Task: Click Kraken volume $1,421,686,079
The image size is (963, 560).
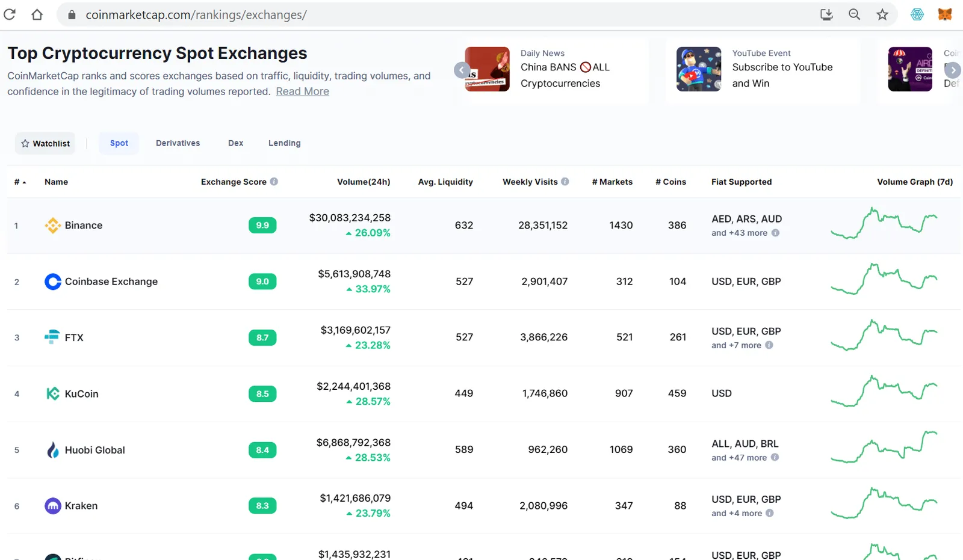Action: click(355, 498)
